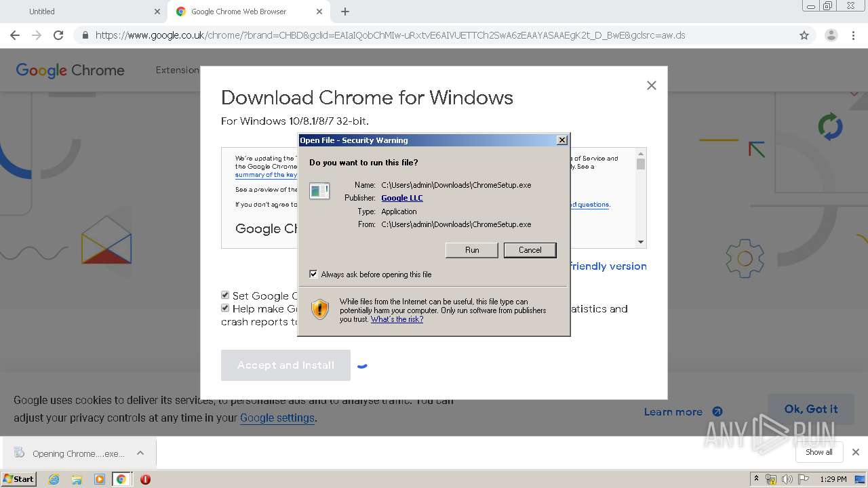Open the Extensions menu item
Image resolution: width=868 pixels, height=488 pixels.
(178, 70)
